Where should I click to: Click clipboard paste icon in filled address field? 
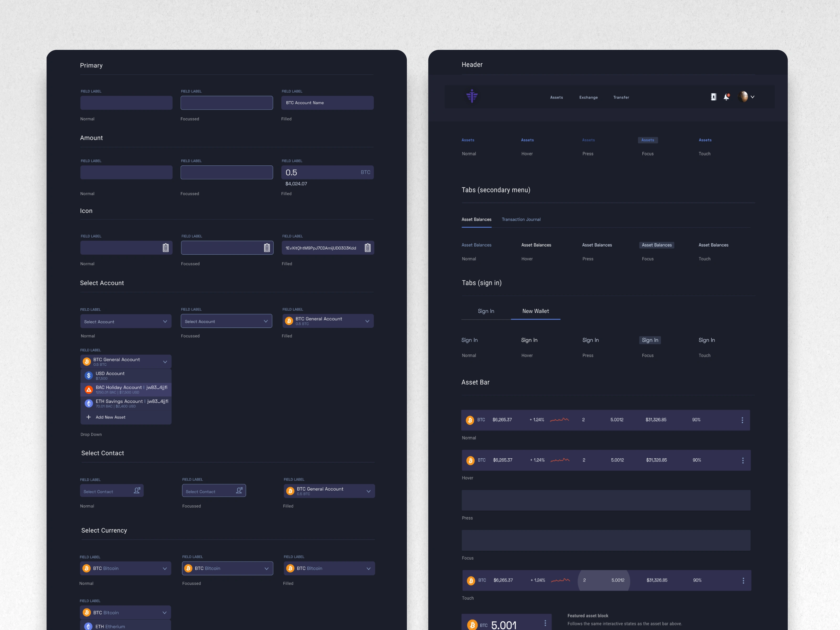point(367,248)
